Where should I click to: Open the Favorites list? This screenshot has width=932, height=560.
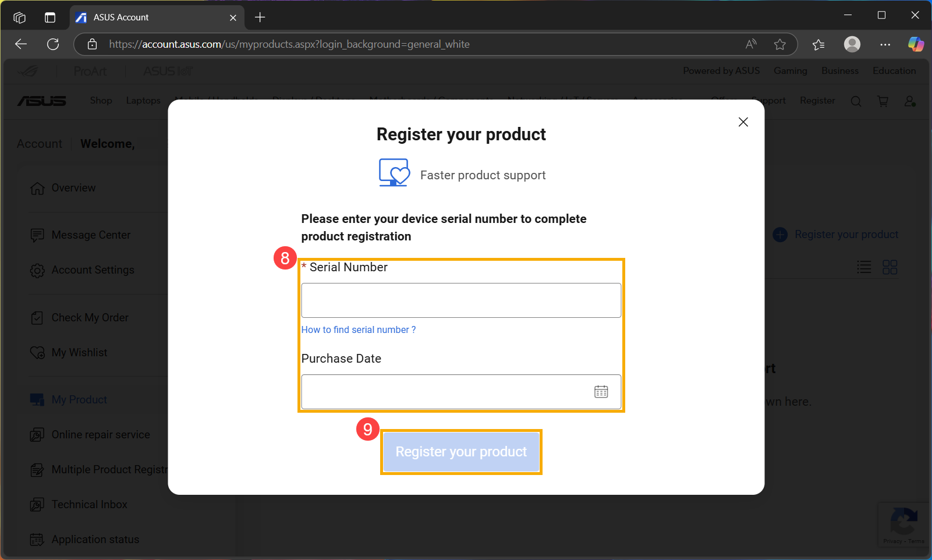pos(818,44)
